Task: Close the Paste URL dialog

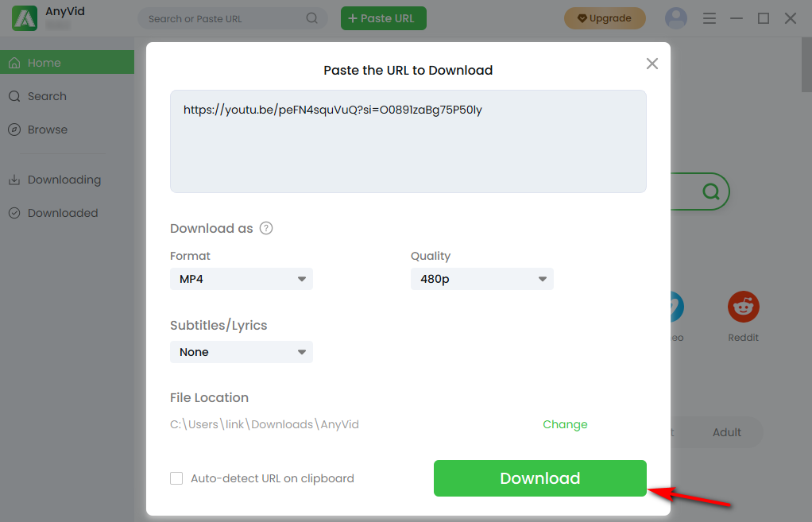Action: pos(652,64)
